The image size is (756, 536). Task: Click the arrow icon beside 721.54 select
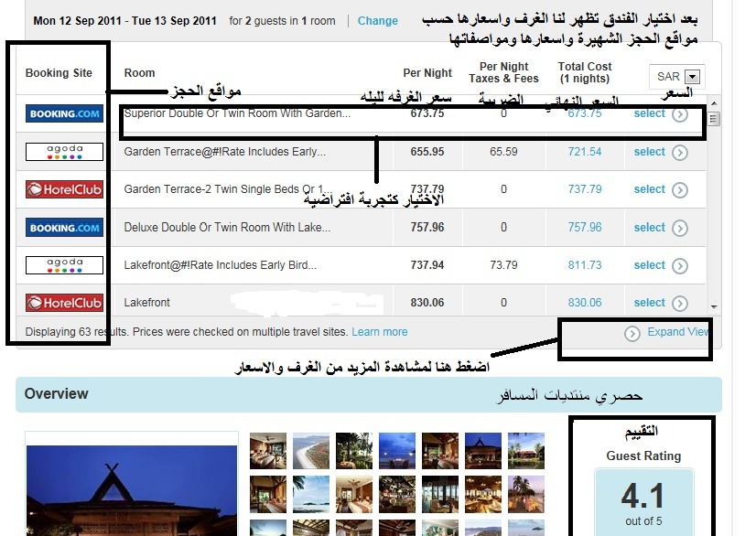pyautogui.click(x=679, y=153)
